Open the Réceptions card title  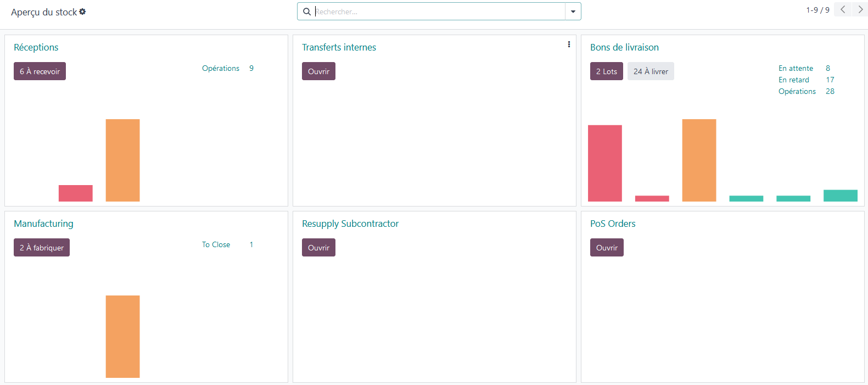coord(36,47)
